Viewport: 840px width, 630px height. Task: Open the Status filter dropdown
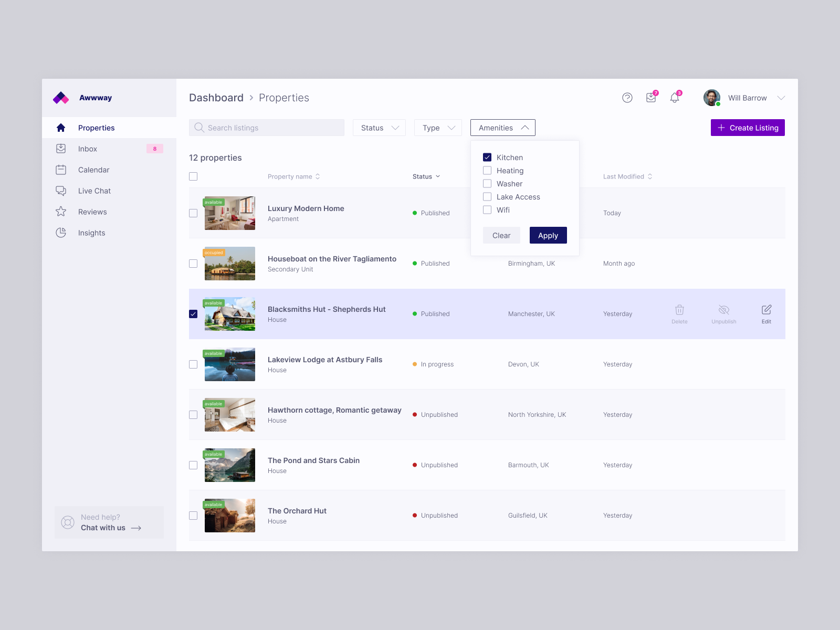[x=379, y=128]
